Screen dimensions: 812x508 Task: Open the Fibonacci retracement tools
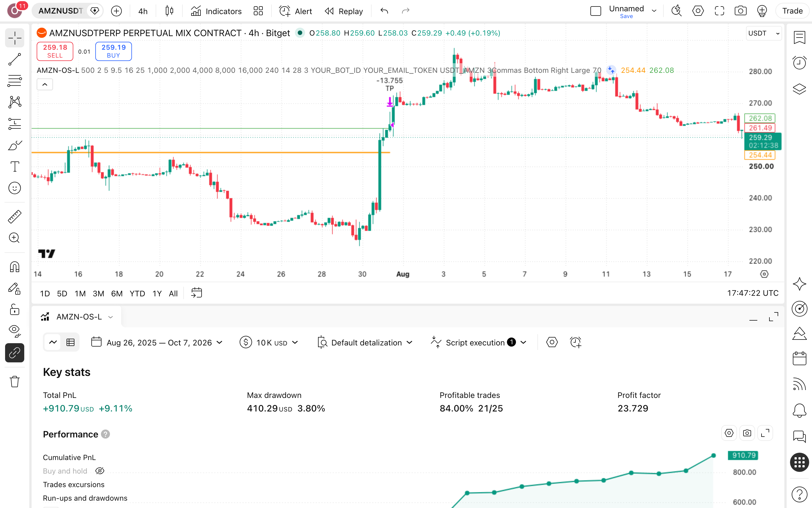coord(14,81)
